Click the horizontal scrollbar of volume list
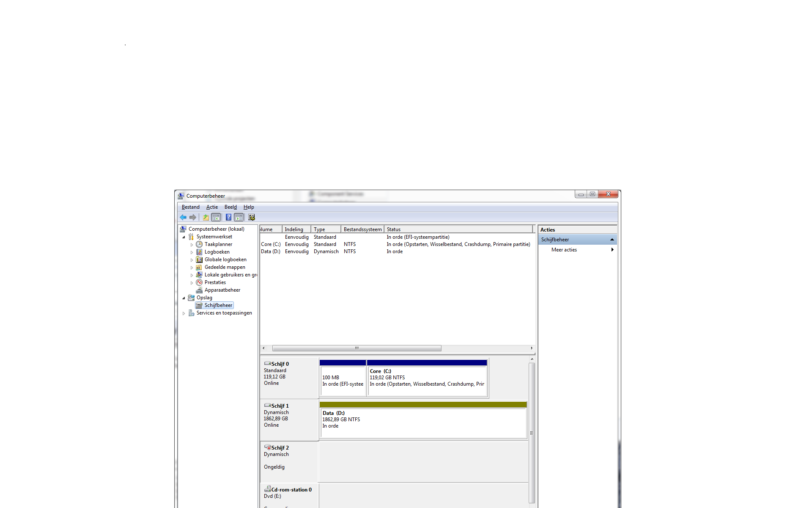The image size is (812, 508). point(357,348)
